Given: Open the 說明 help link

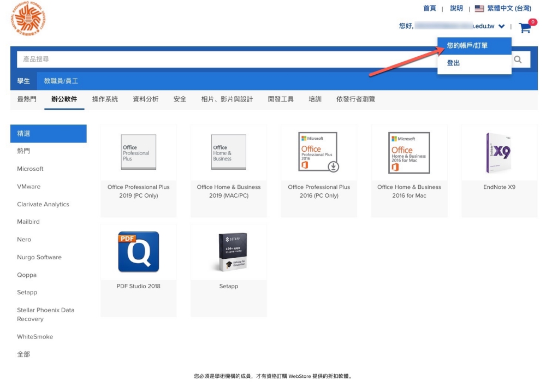Looking at the screenshot, I should pyautogui.click(x=456, y=8).
